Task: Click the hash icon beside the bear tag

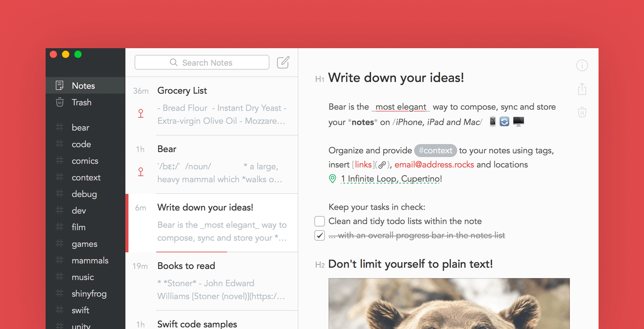Action: (x=59, y=127)
